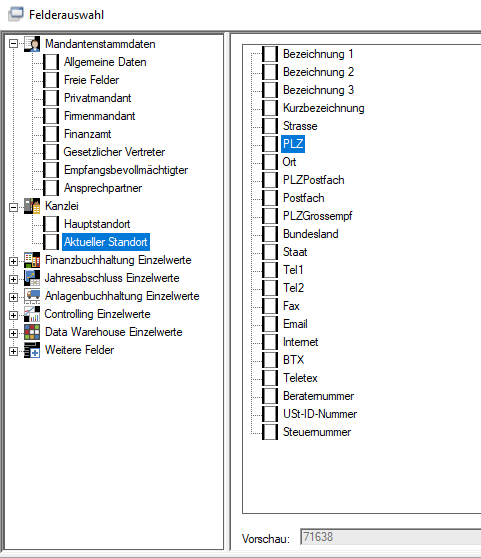Click the Controlling Einzelwerte chart icon
This screenshot has width=481, height=558.
click(32, 314)
